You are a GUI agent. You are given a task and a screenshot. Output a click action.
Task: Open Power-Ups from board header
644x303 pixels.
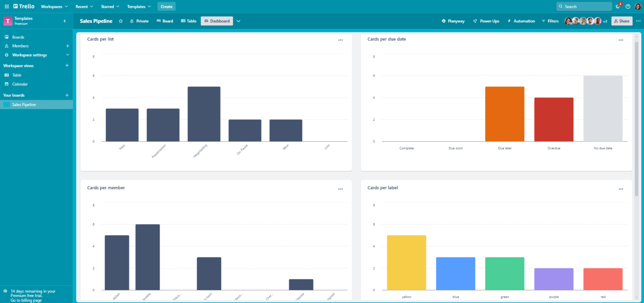pos(486,21)
